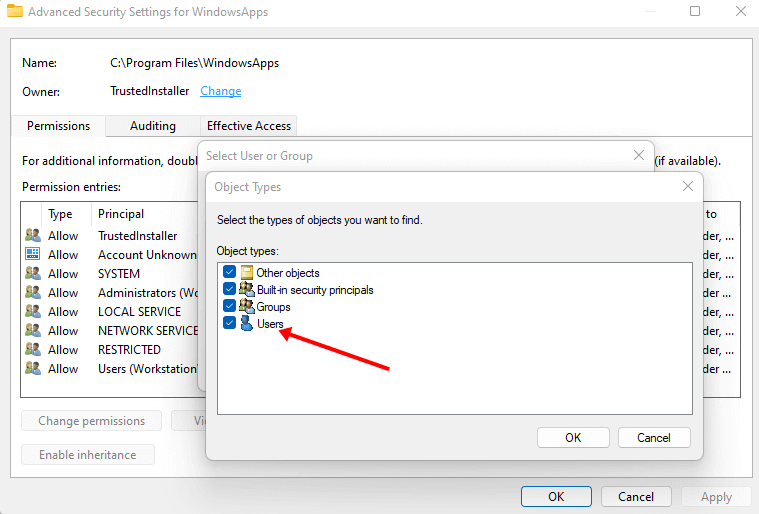Click the Enable inheritance button
Image resolution: width=759 pixels, height=514 pixels.
coord(88,454)
